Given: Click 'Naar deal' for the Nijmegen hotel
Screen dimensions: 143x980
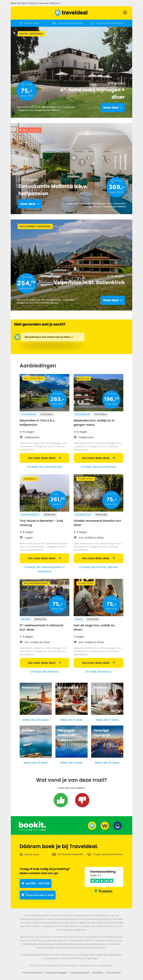Looking at the screenshot, I should tap(112, 108).
